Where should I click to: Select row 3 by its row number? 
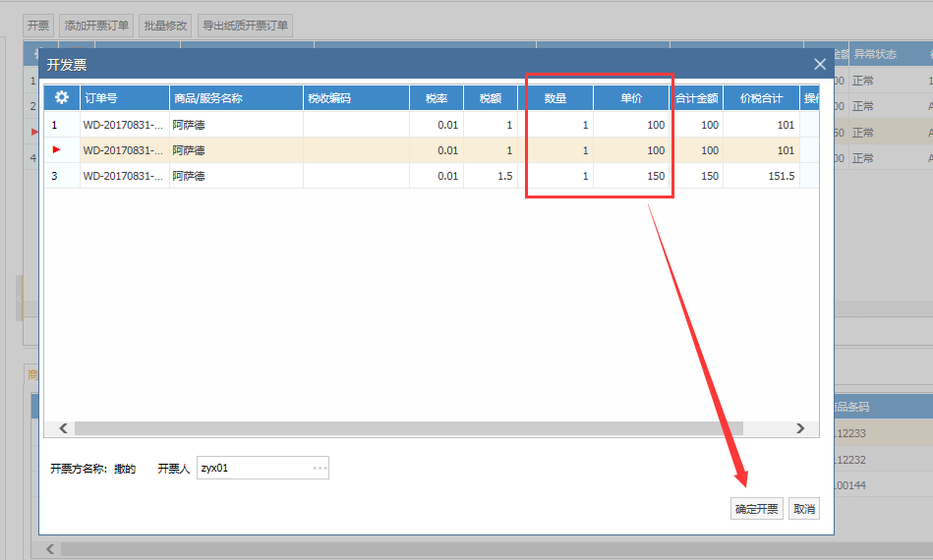[x=54, y=176]
